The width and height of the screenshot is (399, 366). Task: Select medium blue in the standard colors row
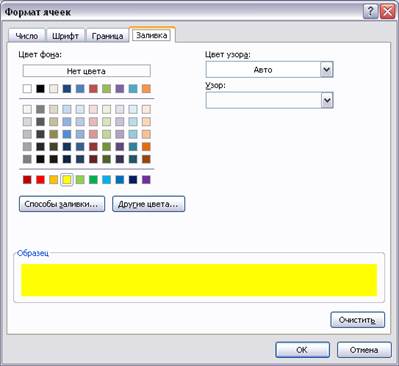[x=120, y=180]
